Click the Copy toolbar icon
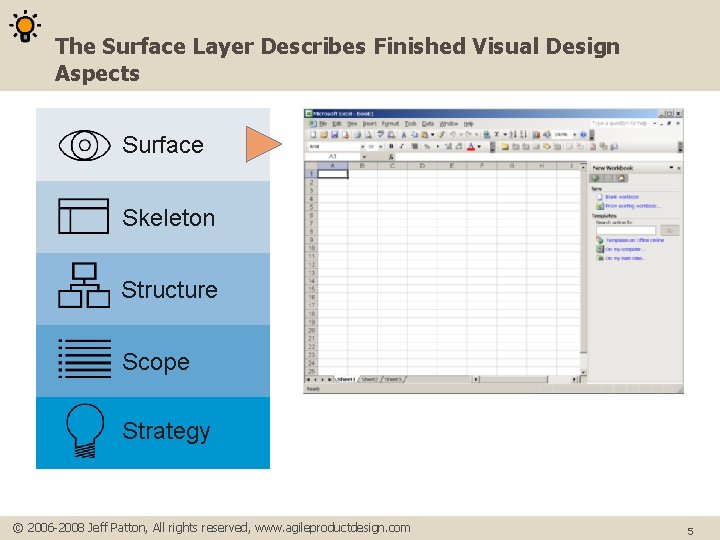 [414, 135]
